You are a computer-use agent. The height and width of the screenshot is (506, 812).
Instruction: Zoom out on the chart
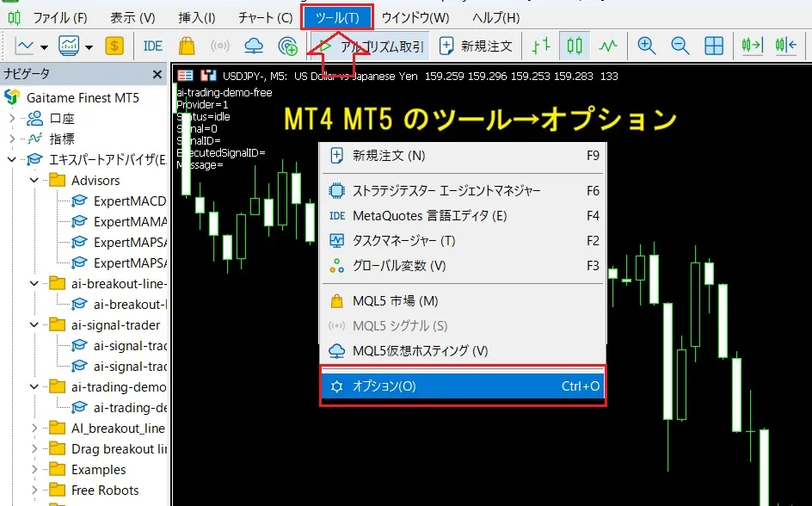point(680,46)
